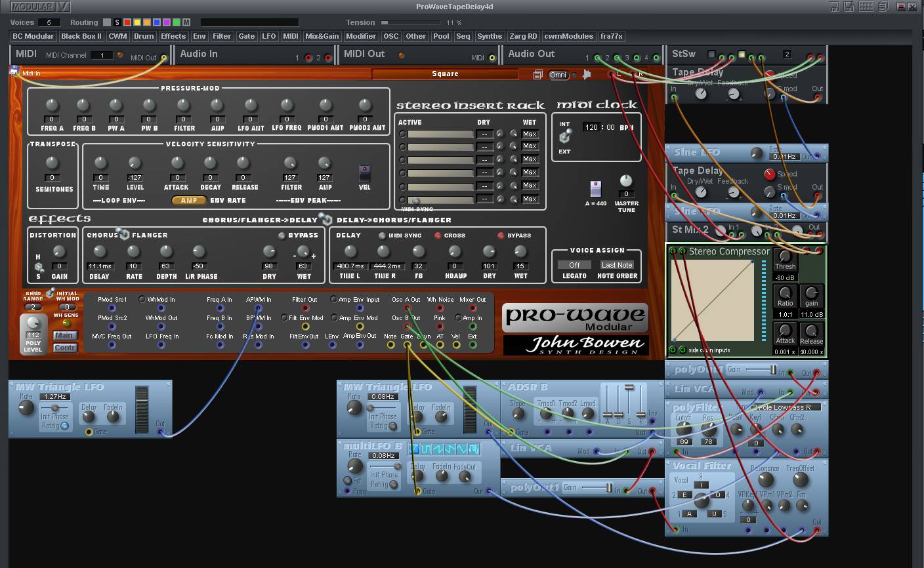Viewport: 924px width, 568px height.
Task: Open the grid view icon in title bar
Action: [866, 7]
